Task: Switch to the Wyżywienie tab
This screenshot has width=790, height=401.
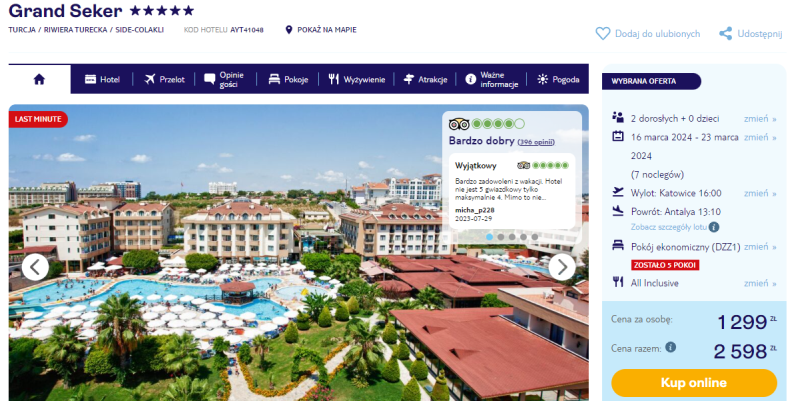Action: (357, 80)
